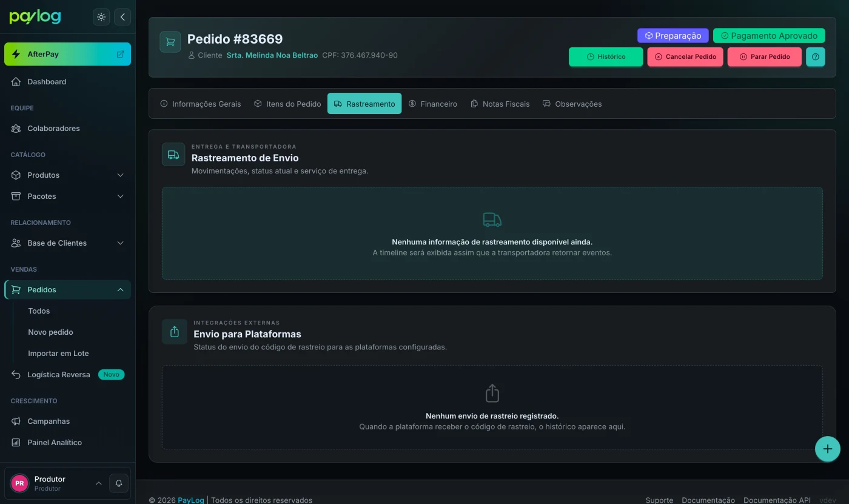Image resolution: width=849 pixels, height=504 pixels.
Task: Collapse the sidebar with the arrow button
Action: pyautogui.click(x=122, y=17)
